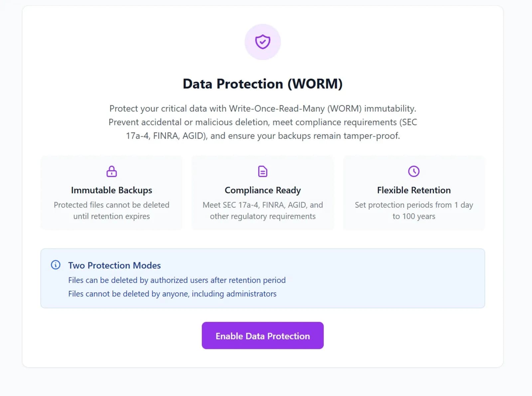Select the Flexible Retention card
Screen dimensions: 532x396
click(x=413, y=193)
